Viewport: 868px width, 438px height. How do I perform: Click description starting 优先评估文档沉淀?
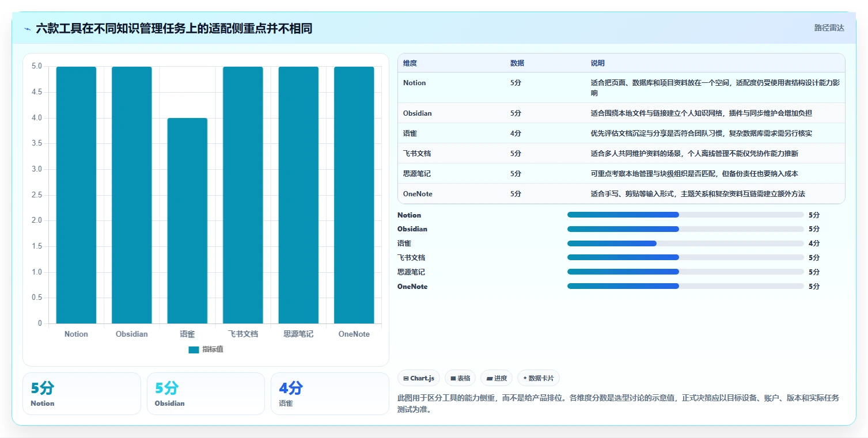coord(702,134)
